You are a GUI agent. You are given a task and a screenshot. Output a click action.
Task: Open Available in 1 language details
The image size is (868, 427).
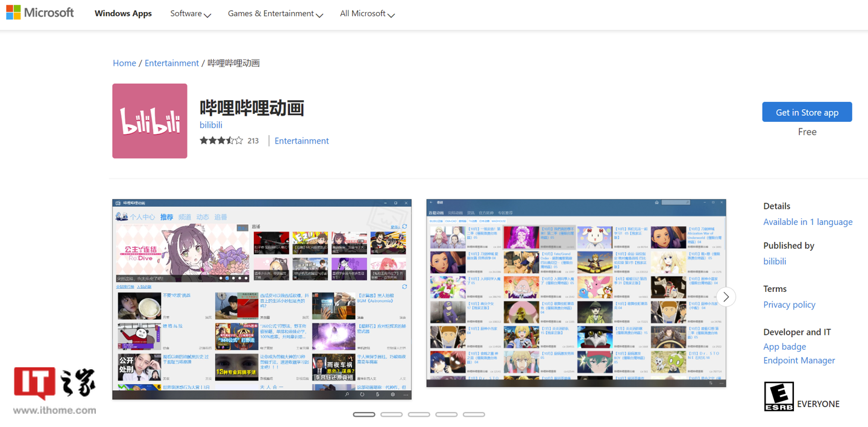808,222
